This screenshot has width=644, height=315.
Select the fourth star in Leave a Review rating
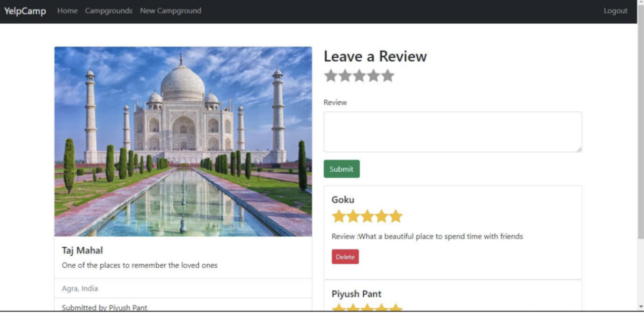[x=373, y=76]
